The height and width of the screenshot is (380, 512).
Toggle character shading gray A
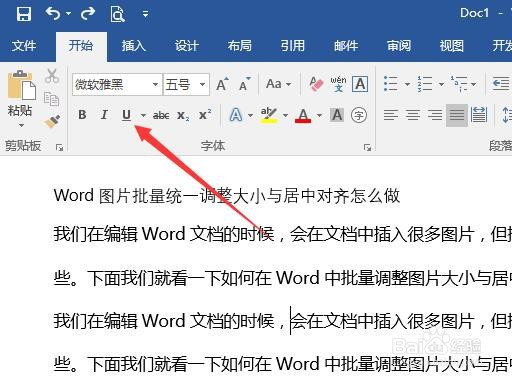(337, 115)
